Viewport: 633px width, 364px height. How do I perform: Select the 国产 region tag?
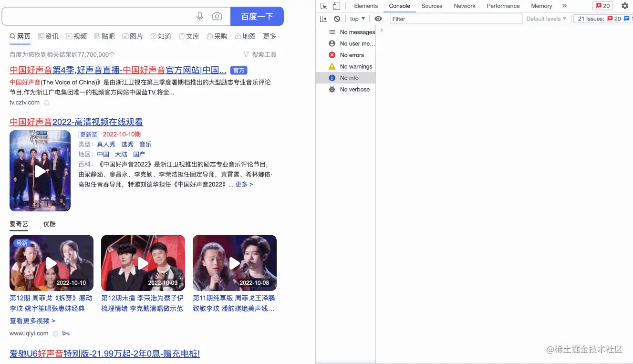tap(139, 155)
